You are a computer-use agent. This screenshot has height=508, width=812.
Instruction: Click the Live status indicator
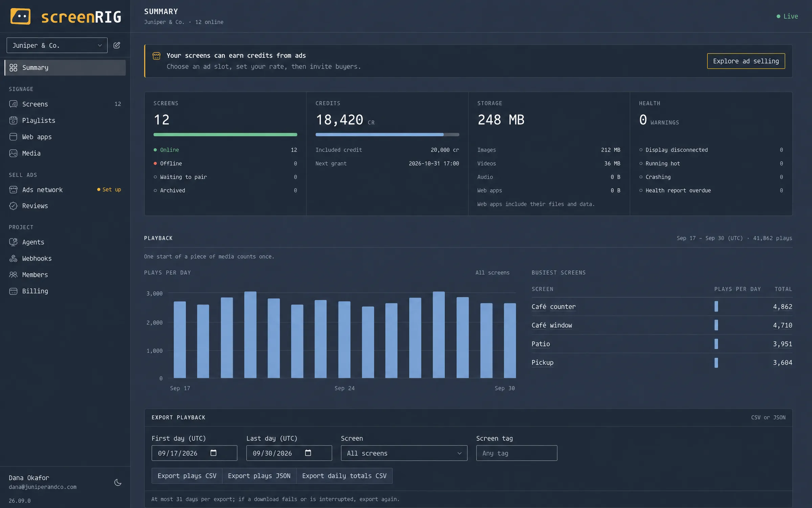coord(787,16)
